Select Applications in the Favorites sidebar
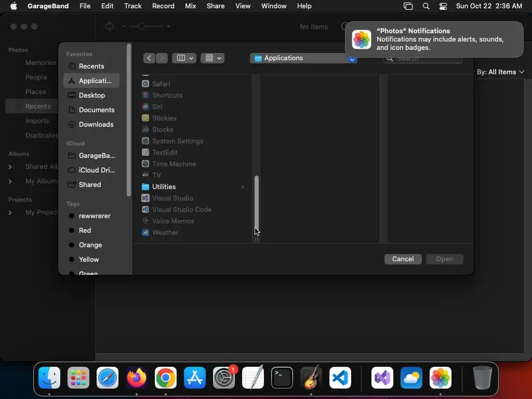The width and height of the screenshot is (532, 399). tap(91, 81)
